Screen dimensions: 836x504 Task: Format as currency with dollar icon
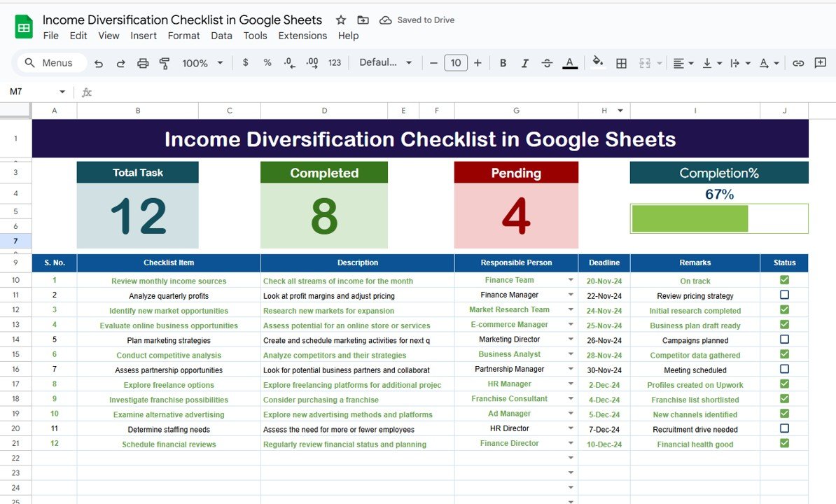pyautogui.click(x=245, y=62)
